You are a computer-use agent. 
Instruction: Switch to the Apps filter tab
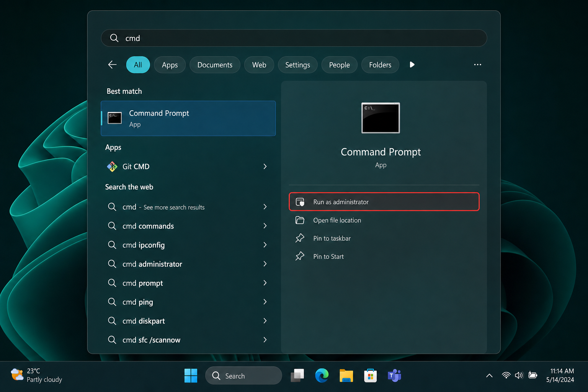170,65
